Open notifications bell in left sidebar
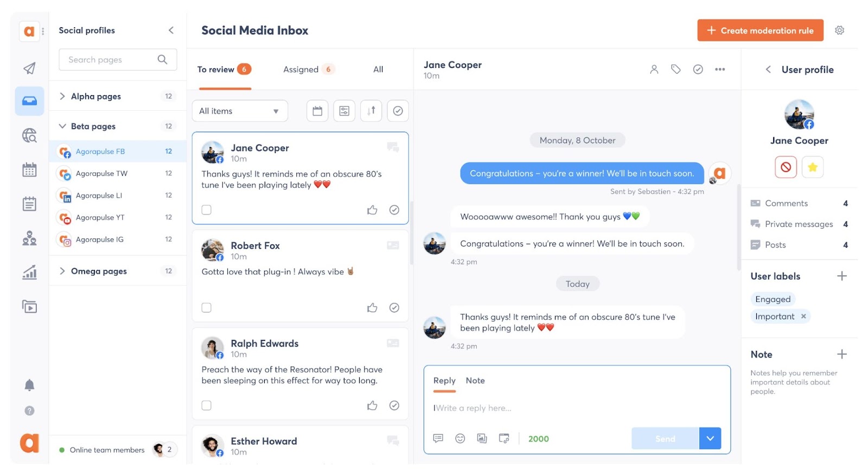Screen dimensions: 868x473 click(x=29, y=385)
